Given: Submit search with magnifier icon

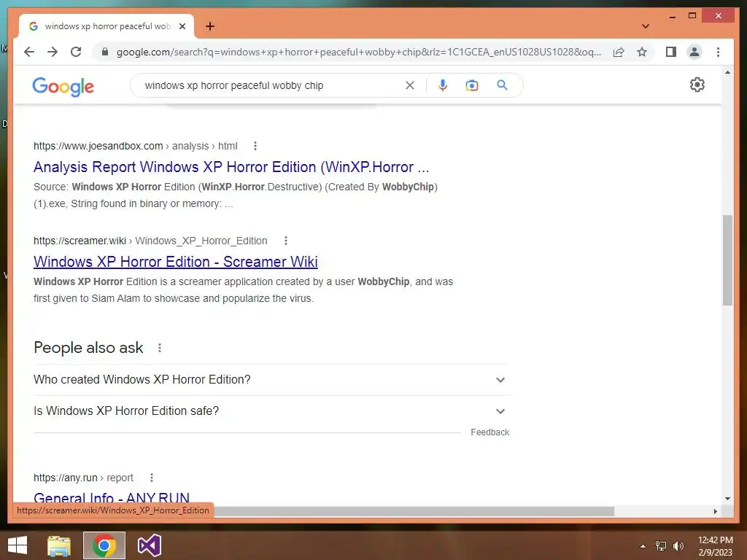Looking at the screenshot, I should (x=502, y=85).
